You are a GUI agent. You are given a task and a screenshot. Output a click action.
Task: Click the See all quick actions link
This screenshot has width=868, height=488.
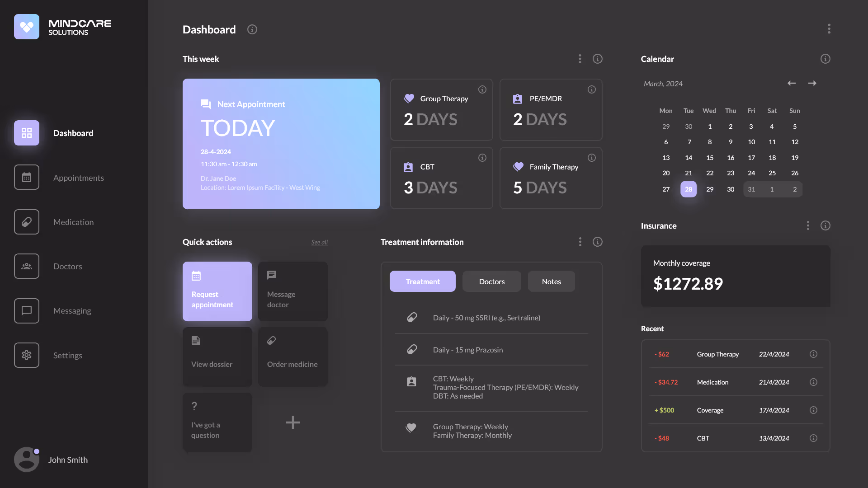pyautogui.click(x=319, y=242)
